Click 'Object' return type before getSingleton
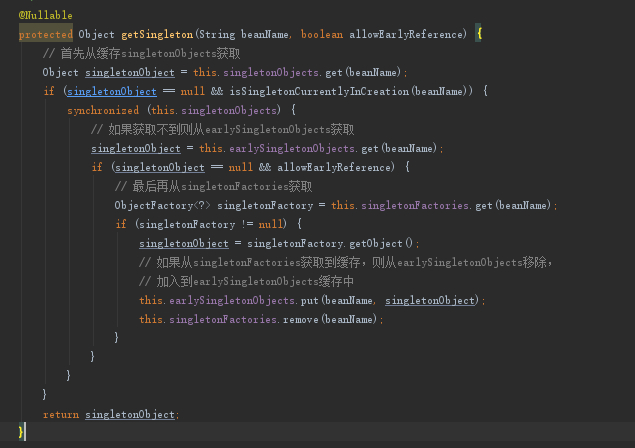 pyautogui.click(x=96, y=34)
